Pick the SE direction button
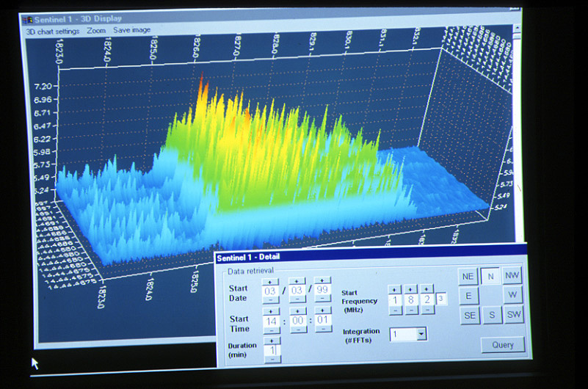Screen dimensions: 588x389 pos(470,316)
